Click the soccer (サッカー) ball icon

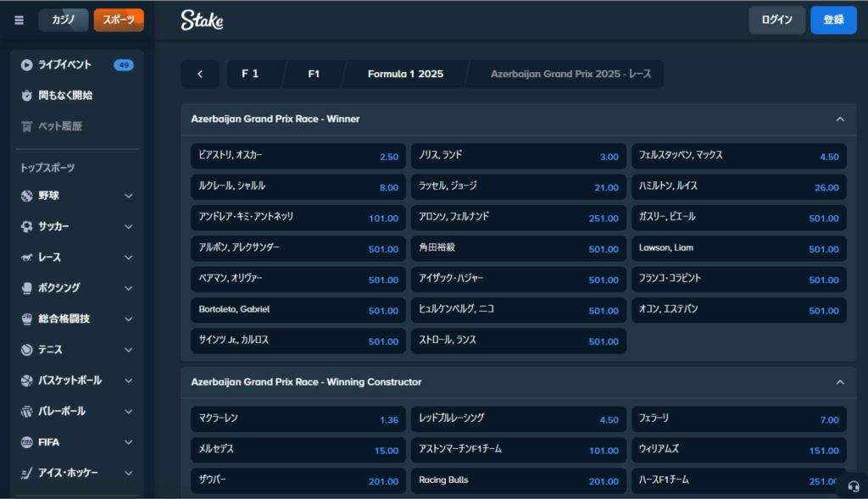pos(26,227)
